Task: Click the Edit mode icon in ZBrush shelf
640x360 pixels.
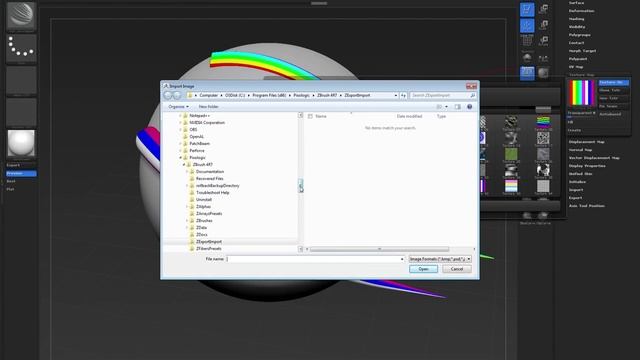Action: [527, 9]
